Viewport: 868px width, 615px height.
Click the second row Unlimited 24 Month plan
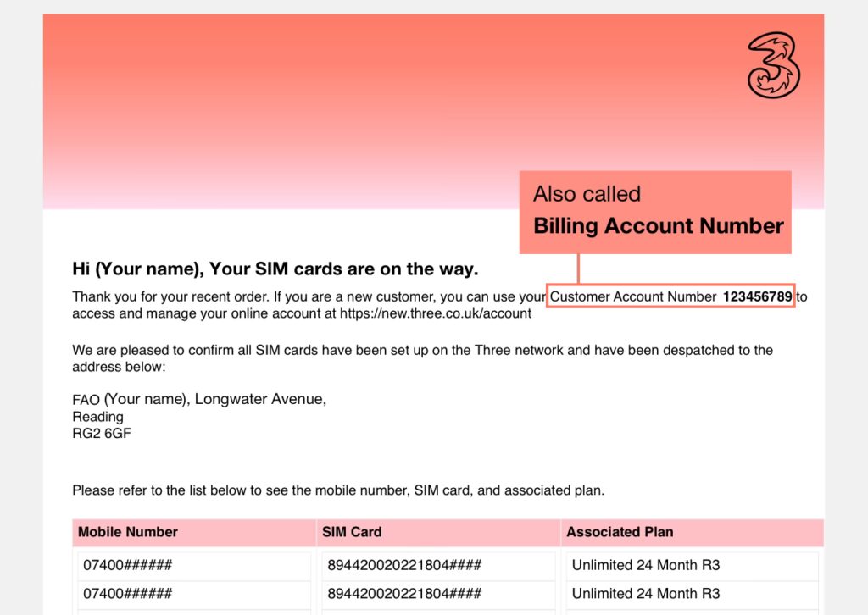[645, 594]
